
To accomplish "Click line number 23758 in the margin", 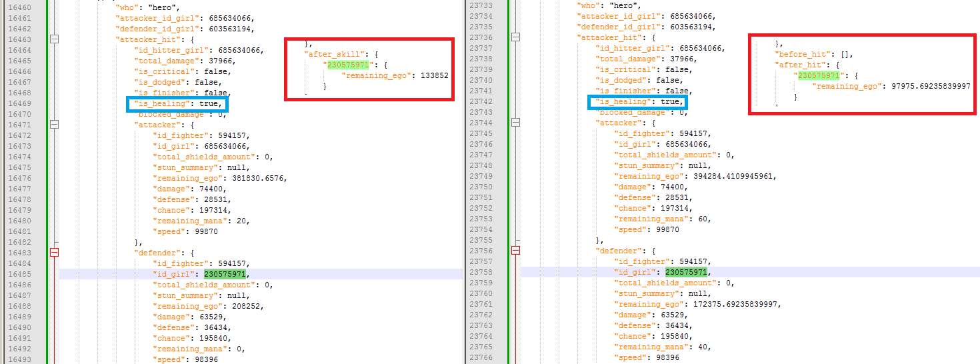I will tap(480, 272).
